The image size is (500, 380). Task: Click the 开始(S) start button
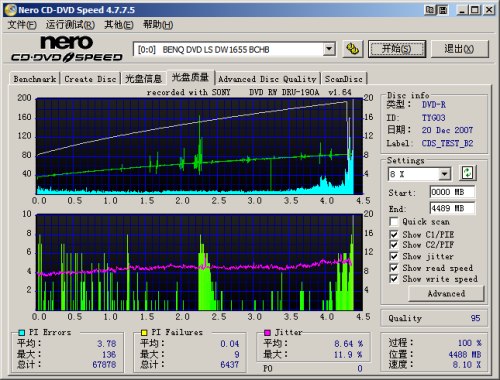(397, 49)
